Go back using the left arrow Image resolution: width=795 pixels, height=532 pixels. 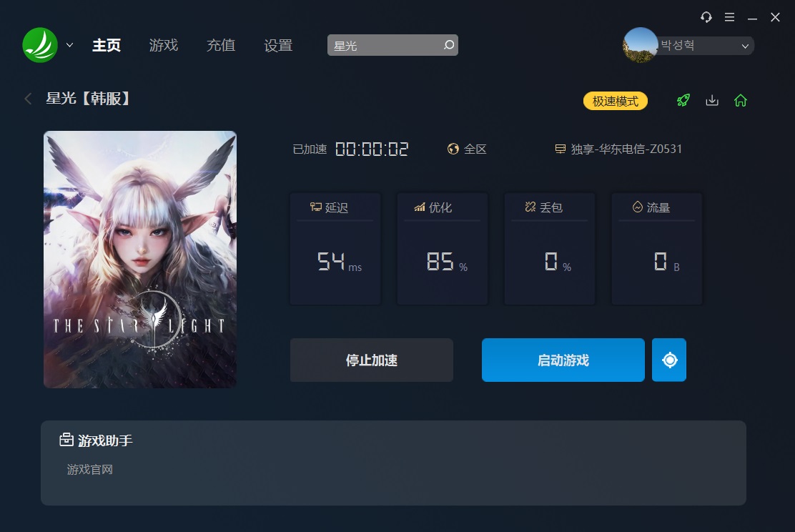29,99
